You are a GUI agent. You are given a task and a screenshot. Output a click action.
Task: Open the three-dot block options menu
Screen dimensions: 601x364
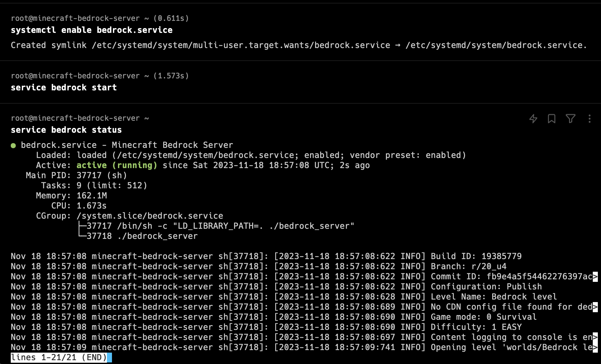[x=589, y=118]
